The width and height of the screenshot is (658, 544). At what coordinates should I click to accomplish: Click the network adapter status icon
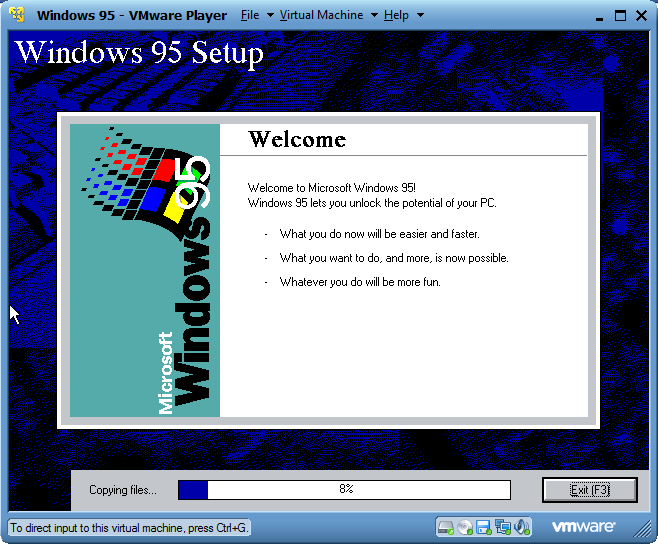tap(503, 527)
